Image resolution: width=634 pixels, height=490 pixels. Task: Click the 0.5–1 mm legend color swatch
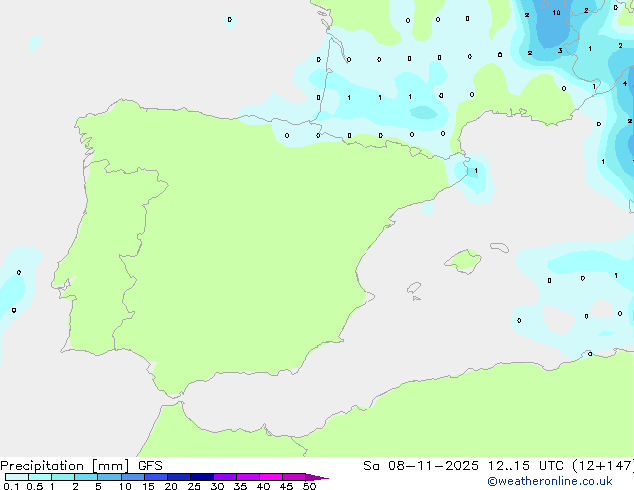(40, 477)
